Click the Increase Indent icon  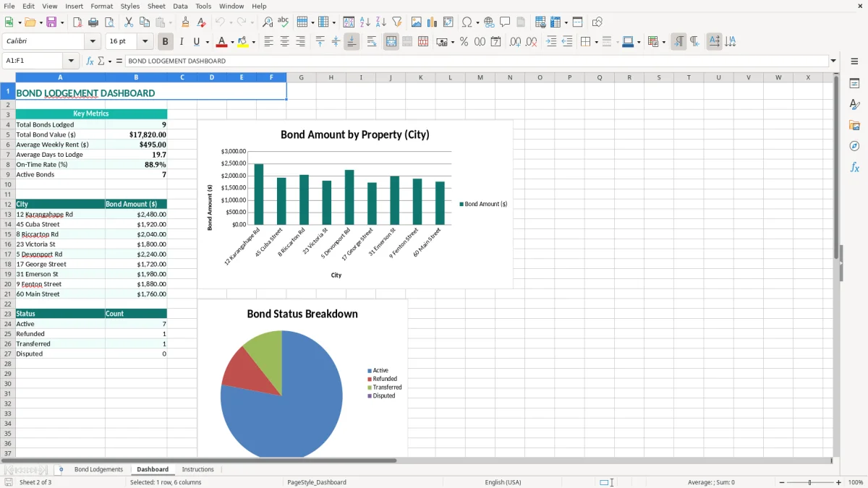[551, 42]
